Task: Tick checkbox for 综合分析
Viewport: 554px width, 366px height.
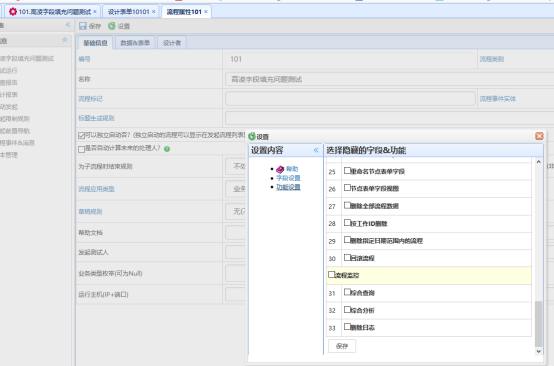Action: [347, 309]
